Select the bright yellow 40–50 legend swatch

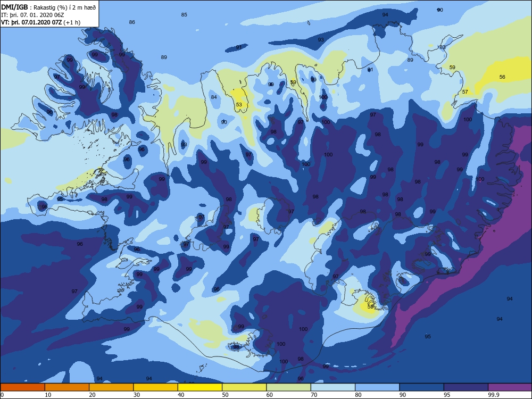point(200,387)
